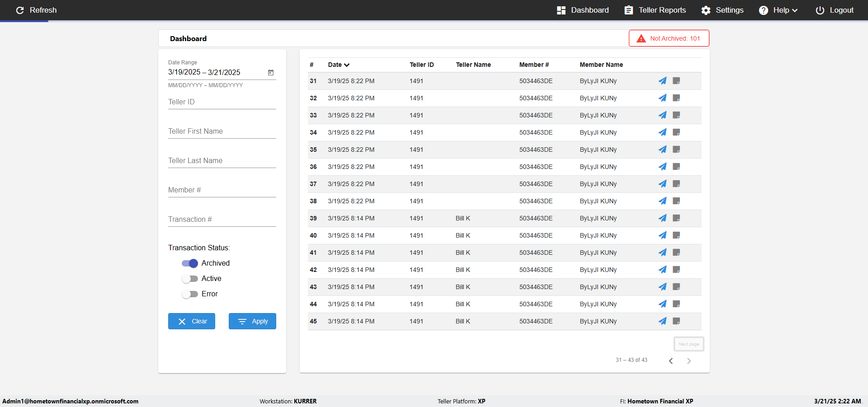Open the Settings page

[722, 10]
